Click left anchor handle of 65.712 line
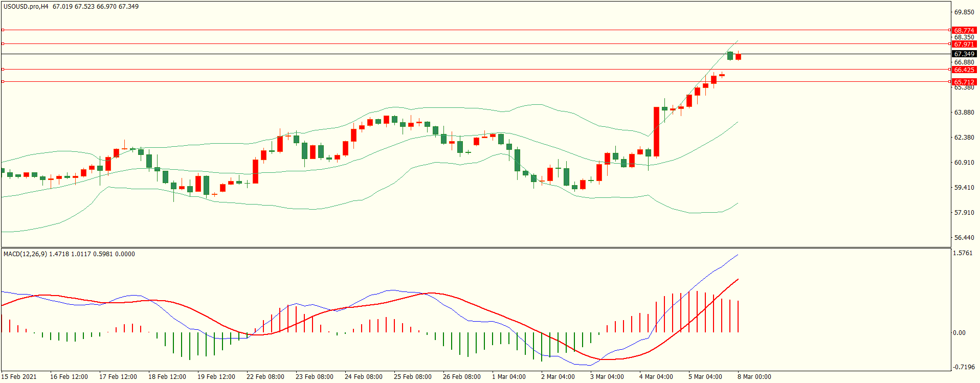 pyautogui.click(x=3, y=81)
